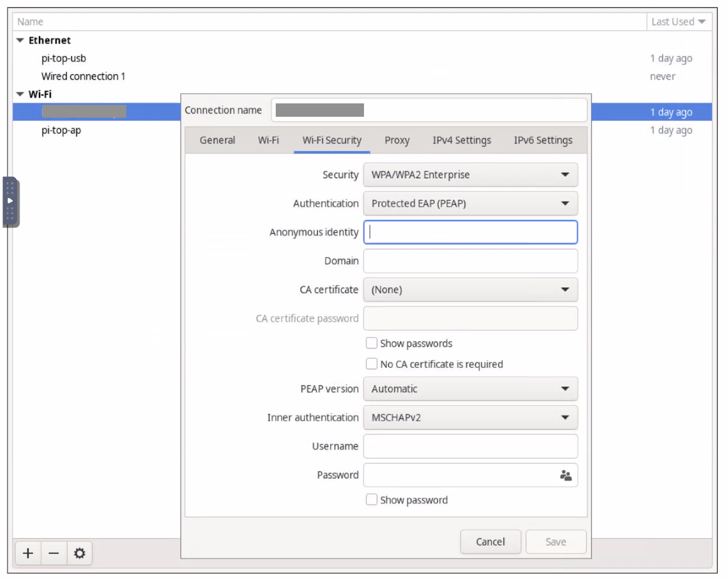This screenshot has height=579, width=728.
Task: Check 'No CA certificate is required'
Action: pos(371,364)
